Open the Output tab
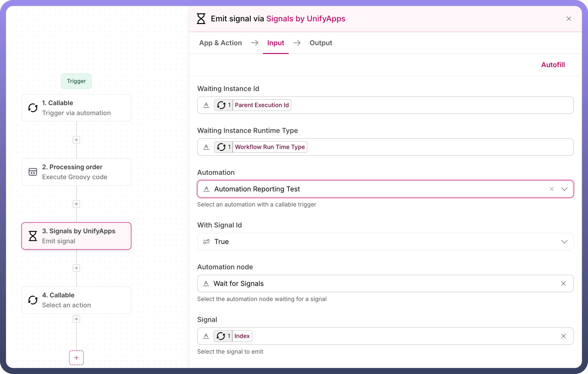This screenshot has height=374, width=588. 321,43
